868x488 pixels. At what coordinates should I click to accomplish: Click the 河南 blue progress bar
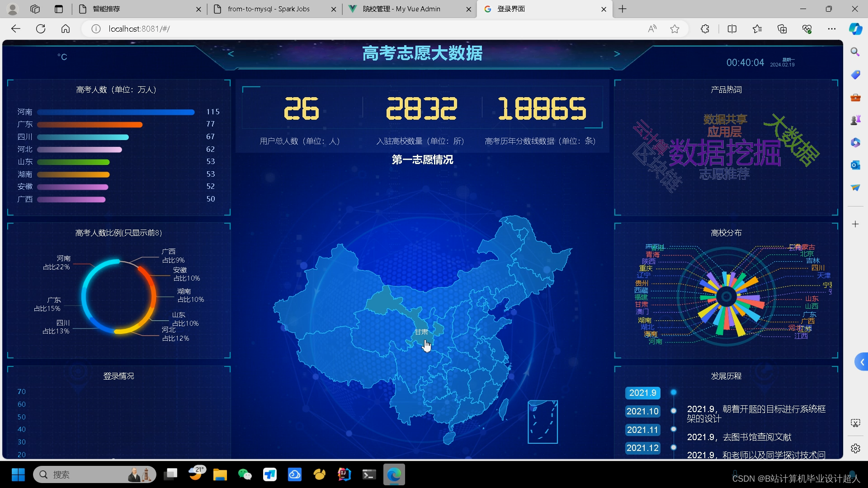click(116, 112)
